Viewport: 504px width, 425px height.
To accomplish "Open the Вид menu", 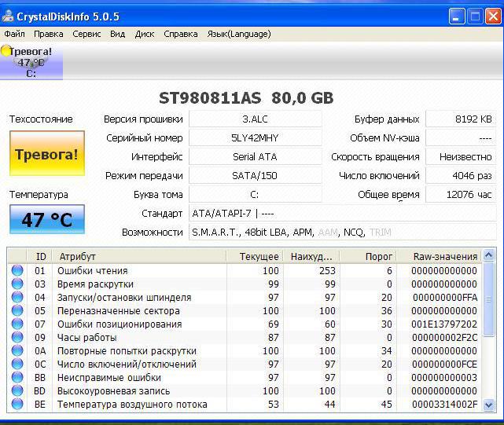I will (x=118, y=34).
